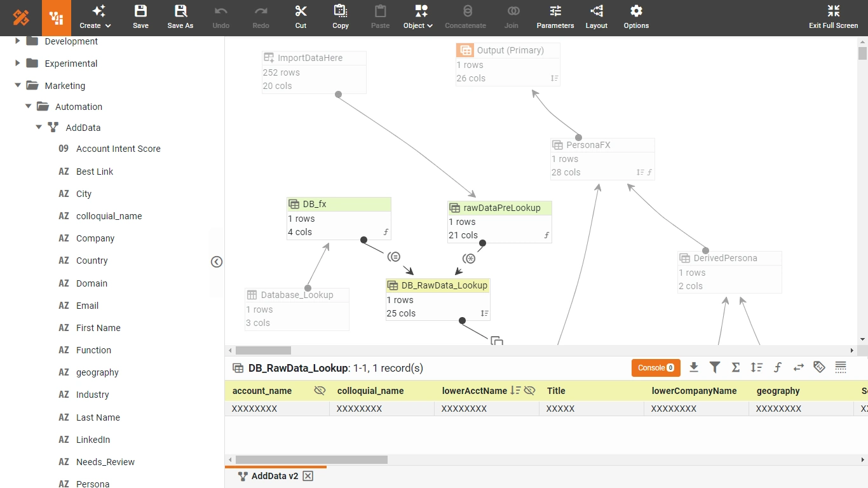Open Parameters from the top toolbar

[555, 17]
